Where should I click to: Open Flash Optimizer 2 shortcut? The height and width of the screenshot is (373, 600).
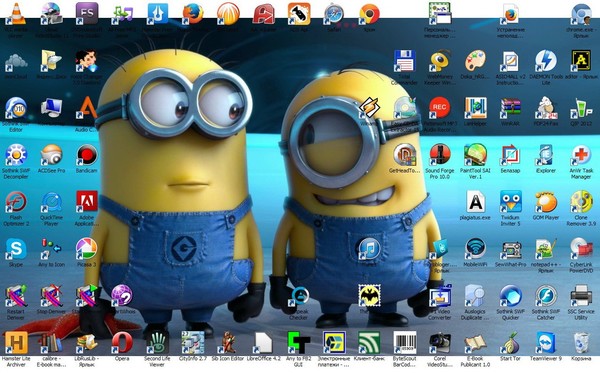click(x=16, y=202)
